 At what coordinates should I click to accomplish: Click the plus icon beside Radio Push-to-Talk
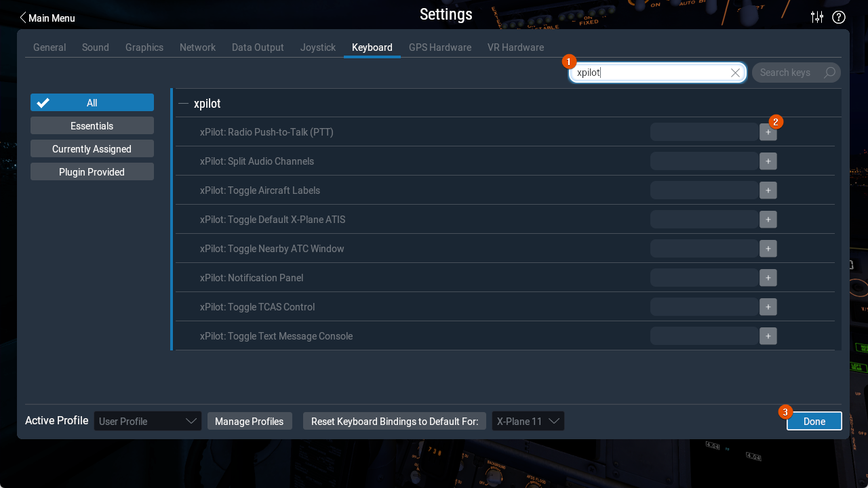tap(768, 131)
